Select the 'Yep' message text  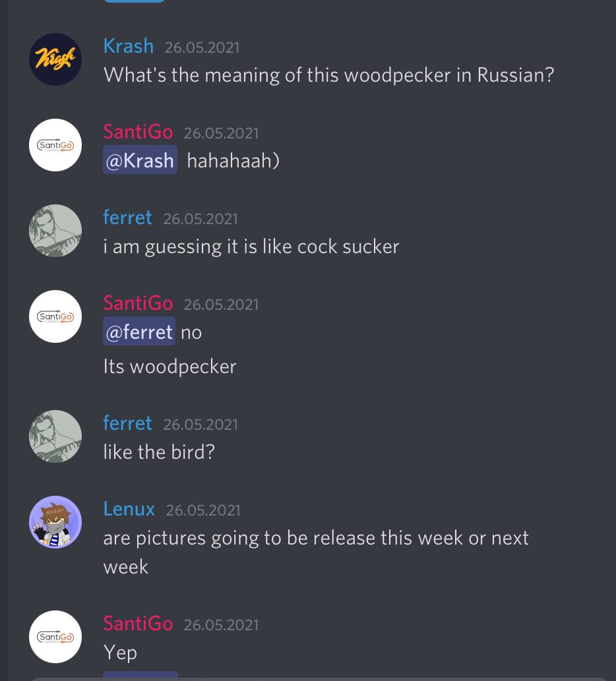pyautogui.click(x=120, y=653)
